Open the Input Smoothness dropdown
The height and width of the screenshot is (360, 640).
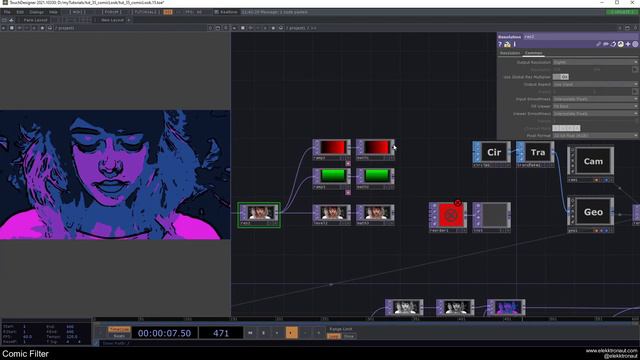[595, 99]
